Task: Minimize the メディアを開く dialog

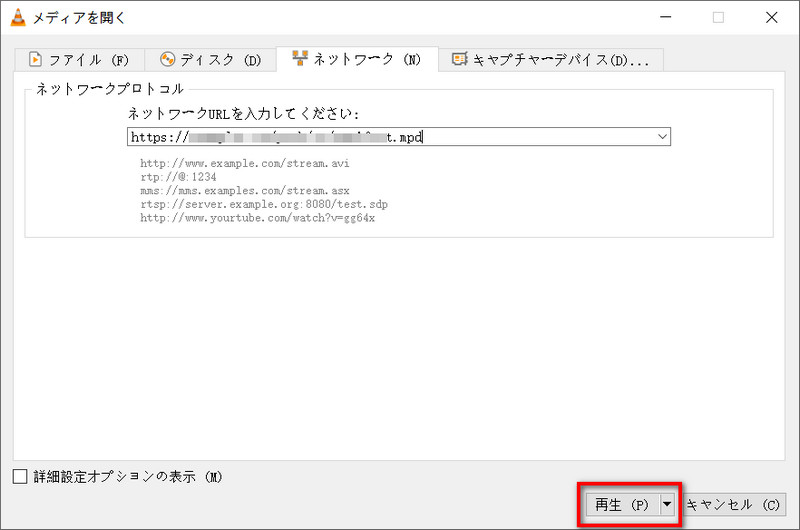Action: pyautogui.click(x=665, y=17)
